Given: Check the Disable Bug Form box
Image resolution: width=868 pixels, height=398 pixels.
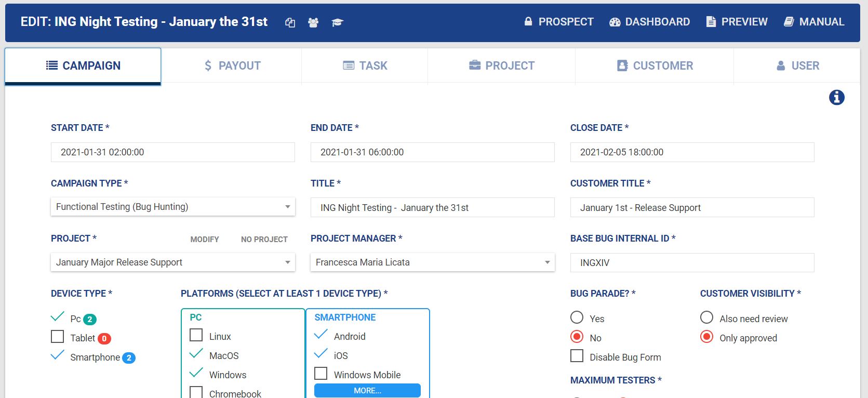Looking at the screenshot, I should point(577,356).
